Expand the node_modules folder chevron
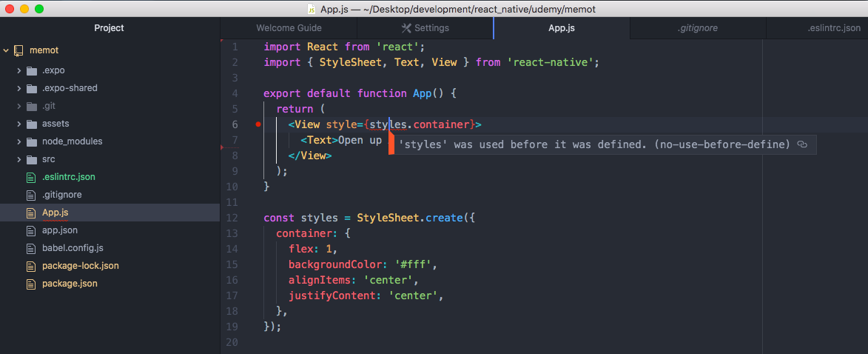This screenshot has height=354, width=868. point(18,141)
